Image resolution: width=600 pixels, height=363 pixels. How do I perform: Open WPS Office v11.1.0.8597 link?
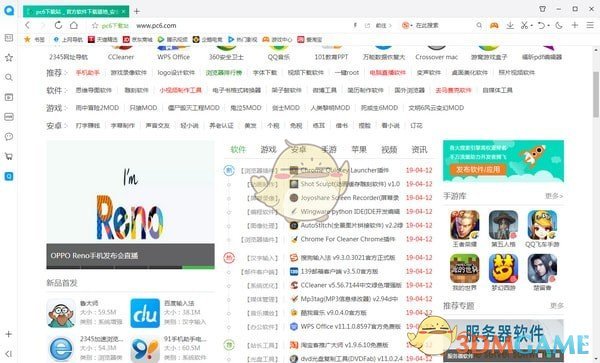pyautogui.click(x=350, y=326)
